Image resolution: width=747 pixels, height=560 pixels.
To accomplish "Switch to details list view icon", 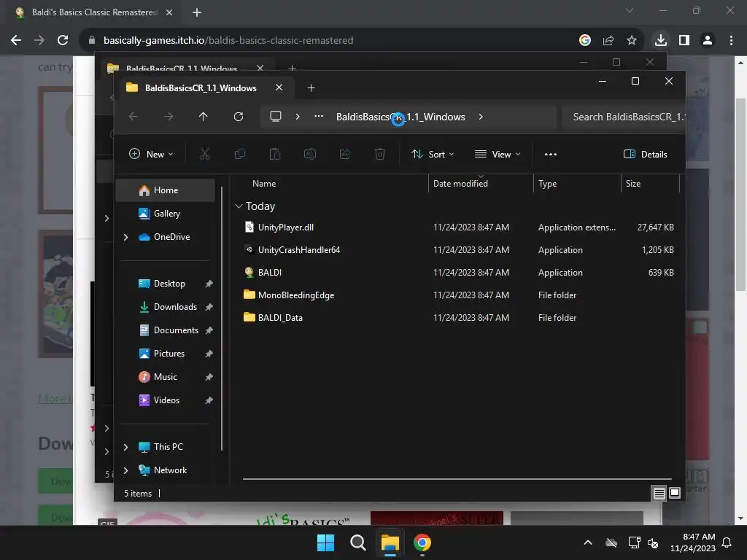I will [659, 494].
